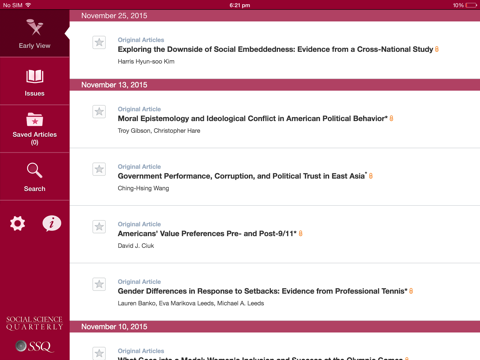
Task: Open the Early View section
Action: click(x=35, y=33)
